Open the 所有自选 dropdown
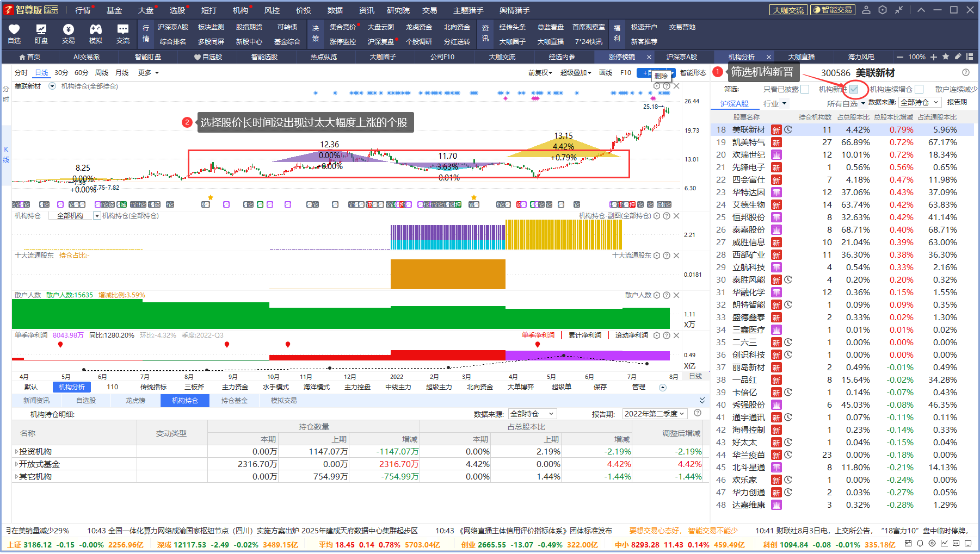 pos(846,104)
